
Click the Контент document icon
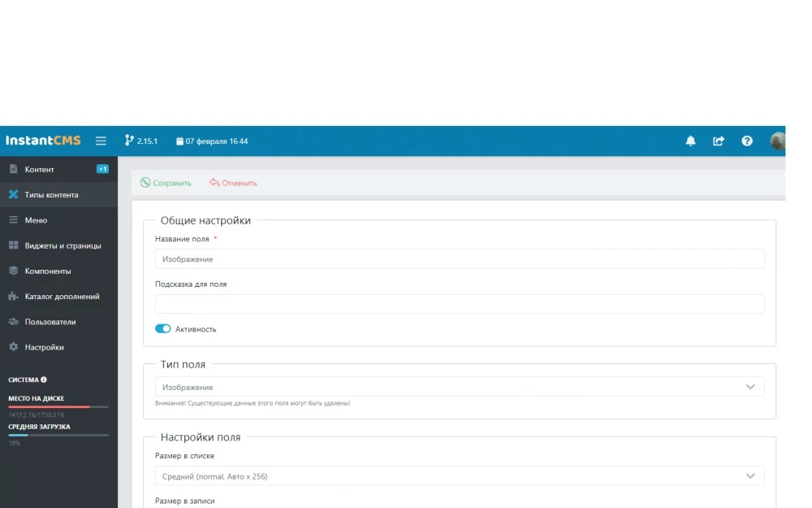[x=14, y=169]
